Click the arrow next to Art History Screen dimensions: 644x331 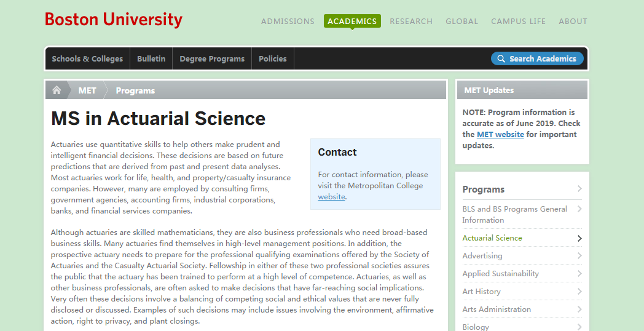[x=579, y=292]
